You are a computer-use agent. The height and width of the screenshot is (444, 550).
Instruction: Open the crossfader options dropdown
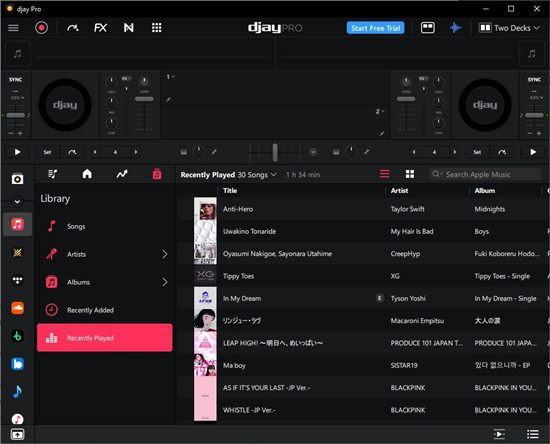coord(313,152)
